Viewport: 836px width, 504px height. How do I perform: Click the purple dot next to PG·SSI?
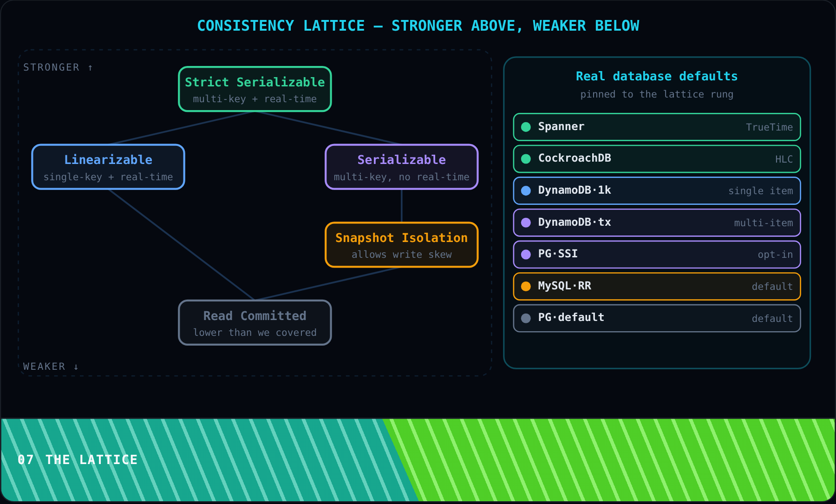click(526, 255)
